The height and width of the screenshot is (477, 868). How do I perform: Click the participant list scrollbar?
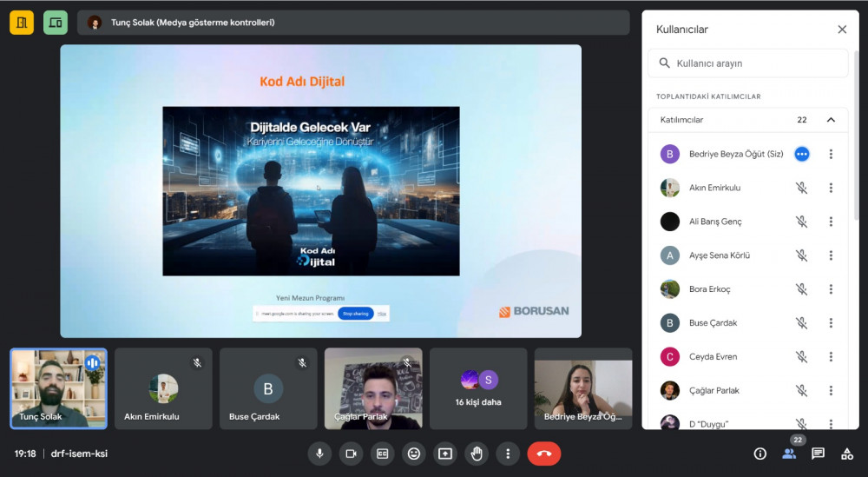[x=856, y=136]
